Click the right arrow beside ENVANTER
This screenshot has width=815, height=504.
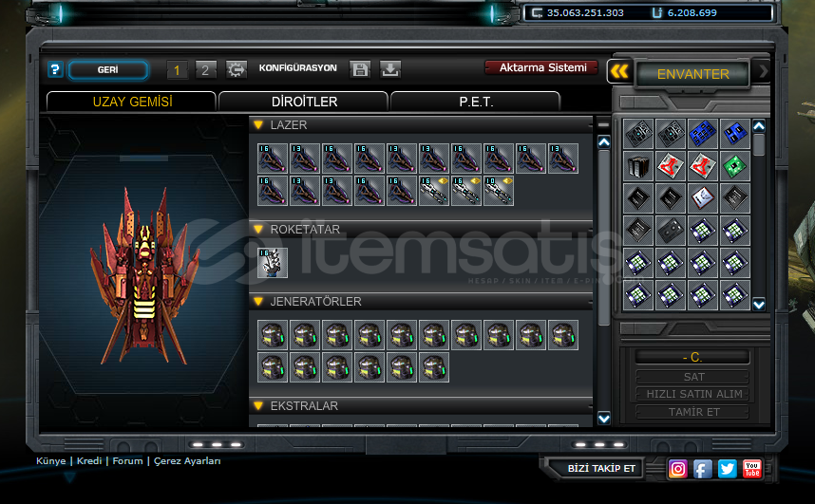(x=762, y=72)
